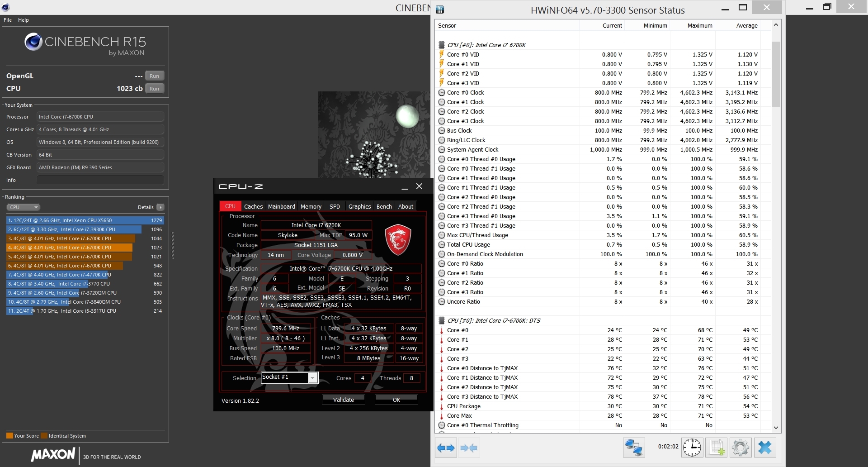868x467 pixels.
Task: Select your score ranking entry 1023
Action: pyautogui.click(x=85, y=248)
